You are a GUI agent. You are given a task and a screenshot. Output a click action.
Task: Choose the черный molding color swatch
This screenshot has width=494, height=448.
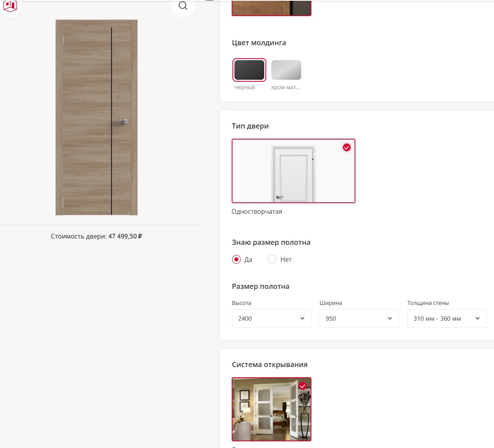[x=249, y=70]
